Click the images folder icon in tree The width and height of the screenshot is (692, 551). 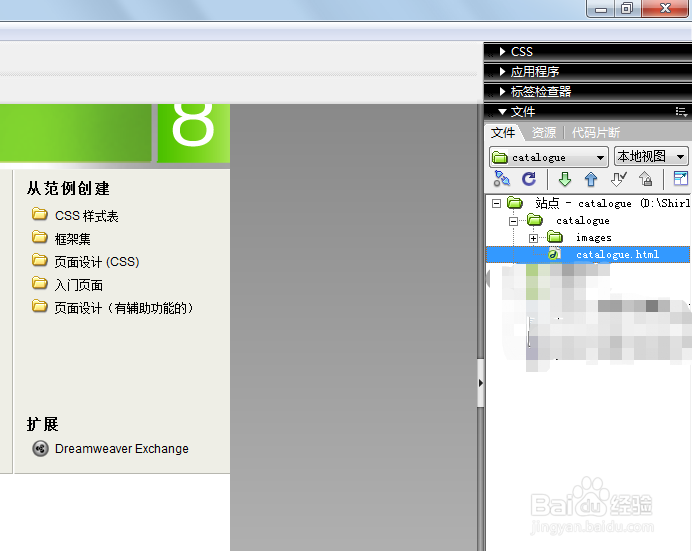(555, 237)
